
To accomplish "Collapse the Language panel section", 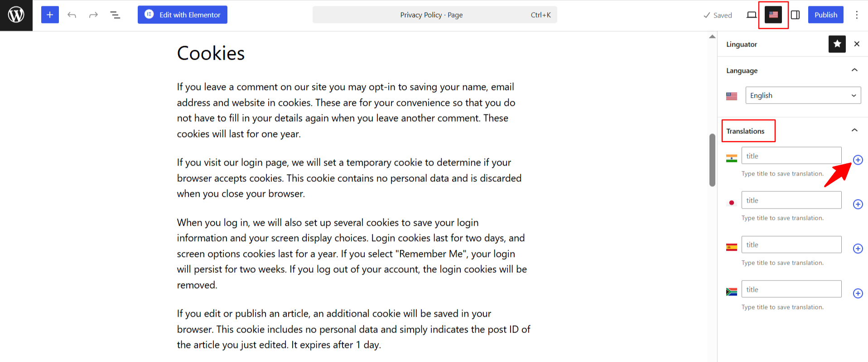I will (854, 70).
